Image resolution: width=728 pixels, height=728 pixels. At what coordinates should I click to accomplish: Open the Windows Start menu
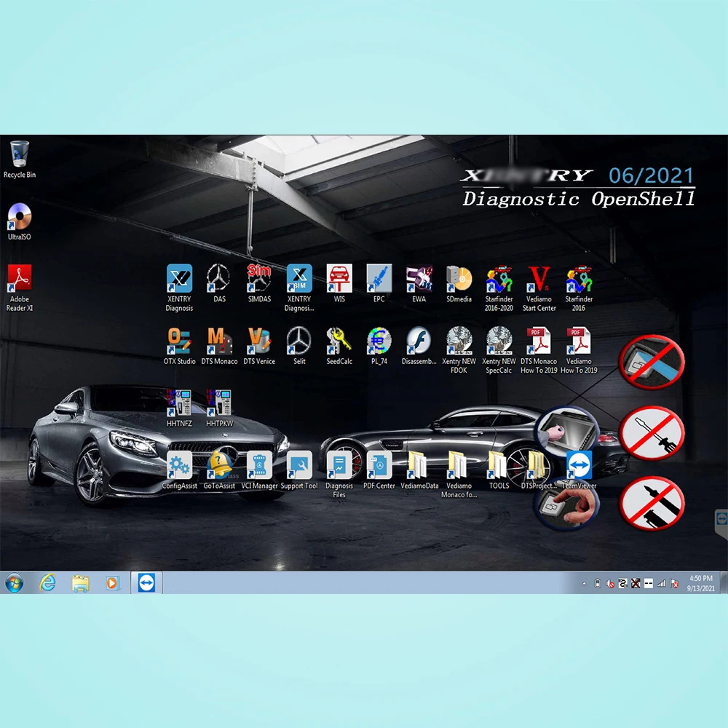tap(14, 582)
